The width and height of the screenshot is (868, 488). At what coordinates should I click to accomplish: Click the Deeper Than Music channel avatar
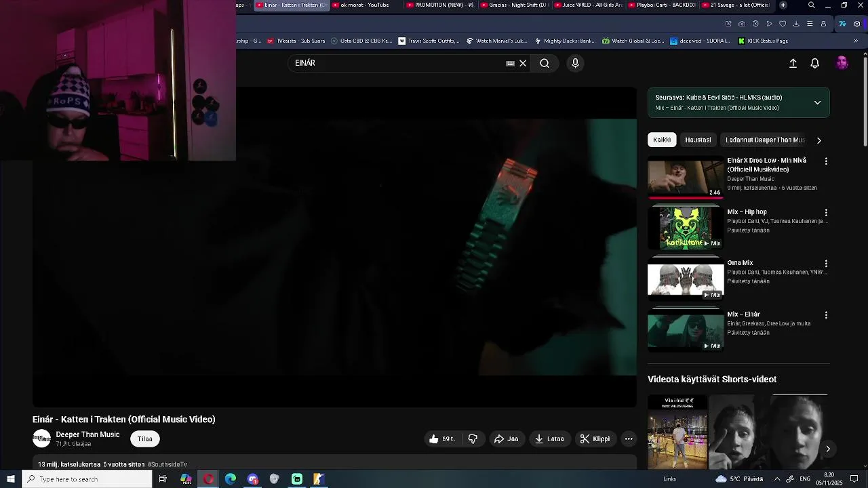click(41, 439)
